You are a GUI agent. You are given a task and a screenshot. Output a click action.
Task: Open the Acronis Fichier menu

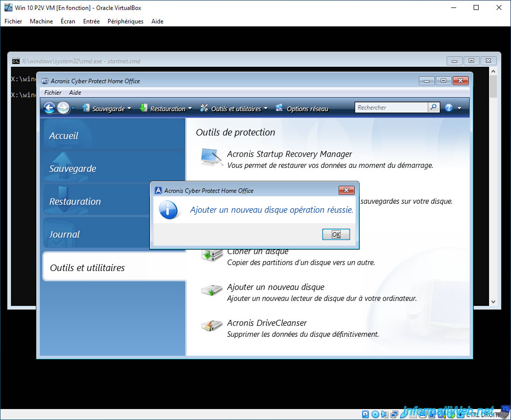(53, 93)
